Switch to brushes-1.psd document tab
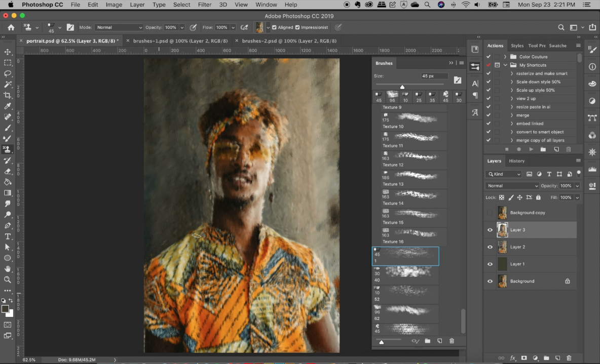This screenshot has width=600, height=364. 180,41
